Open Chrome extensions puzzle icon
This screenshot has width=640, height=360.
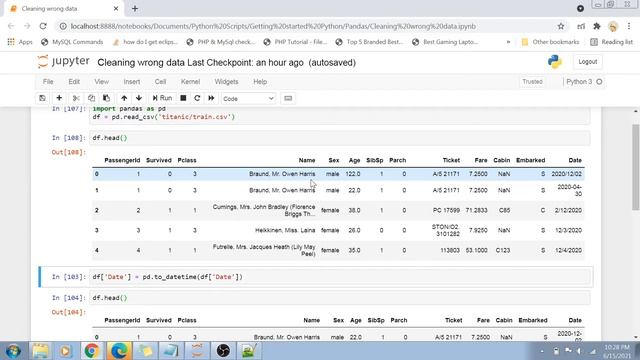[597, 26]
